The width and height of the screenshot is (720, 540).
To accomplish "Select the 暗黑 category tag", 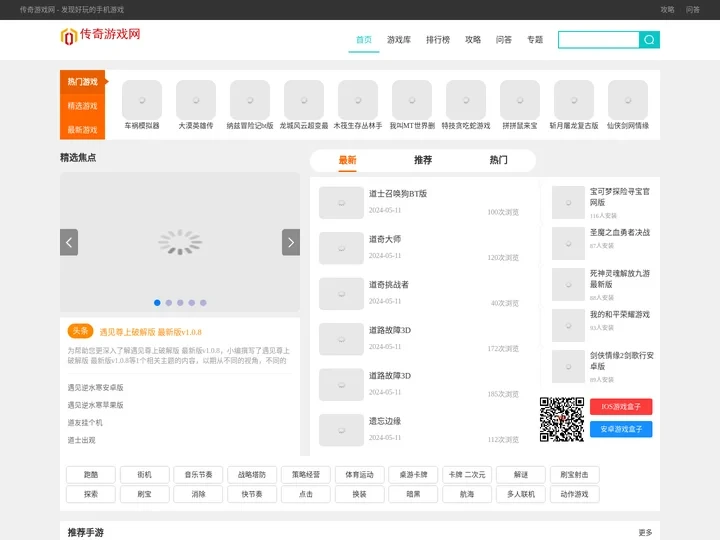I will 413,494.
